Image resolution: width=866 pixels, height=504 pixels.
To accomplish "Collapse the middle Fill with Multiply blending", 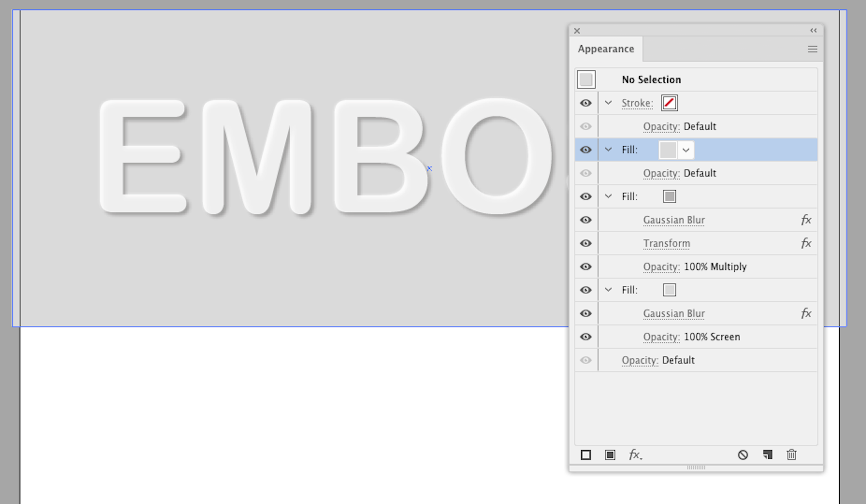I will [608, 196].
